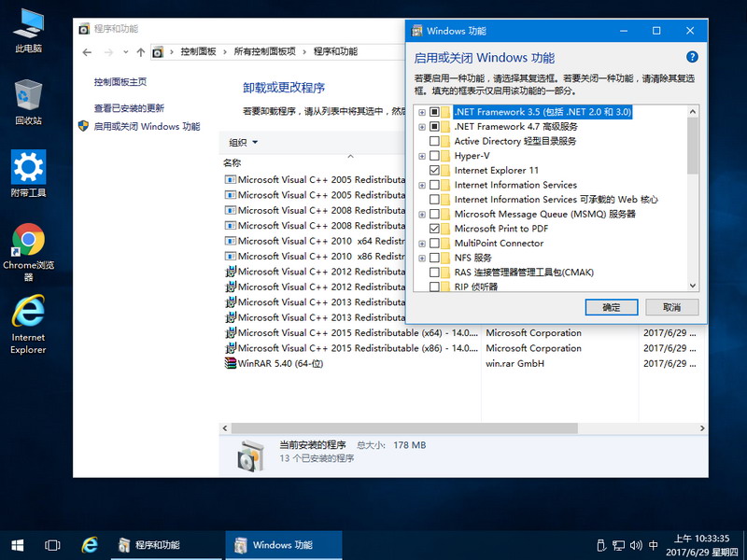Screen dimensions: 747x560
Task: Toggle .NET Framework 4.7 高级服务 checkbox
Action: click(x=434, y=127)
